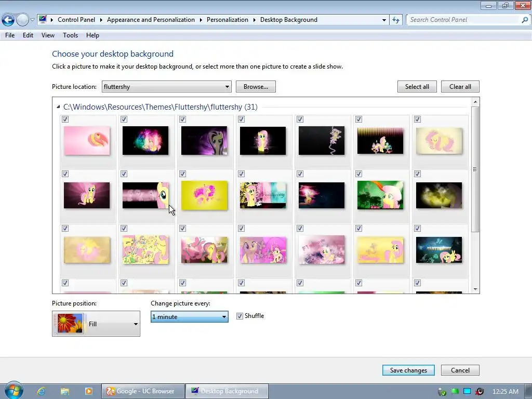Click the Show desktop strip
This screenshot has height=399, width=532.
528,391
